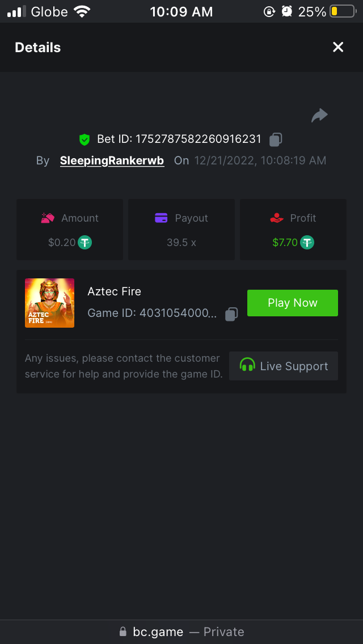Tap the battery indicator in status bar

(x=342, y=11)
